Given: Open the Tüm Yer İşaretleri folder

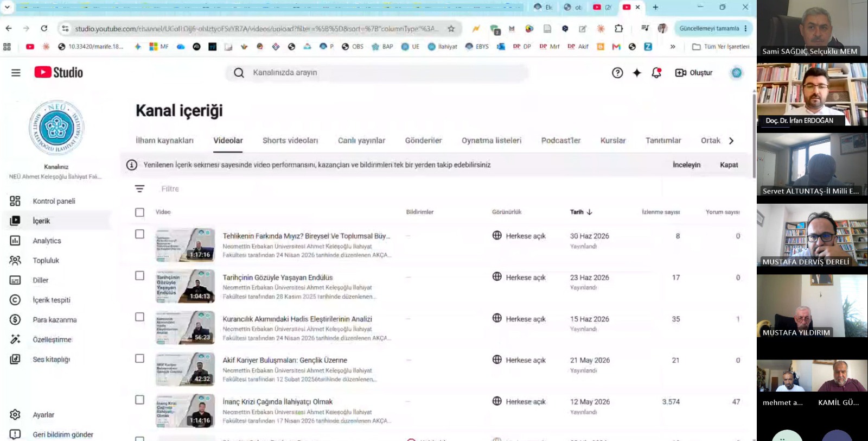Looking at the screenshot, I should click(721, 47).
